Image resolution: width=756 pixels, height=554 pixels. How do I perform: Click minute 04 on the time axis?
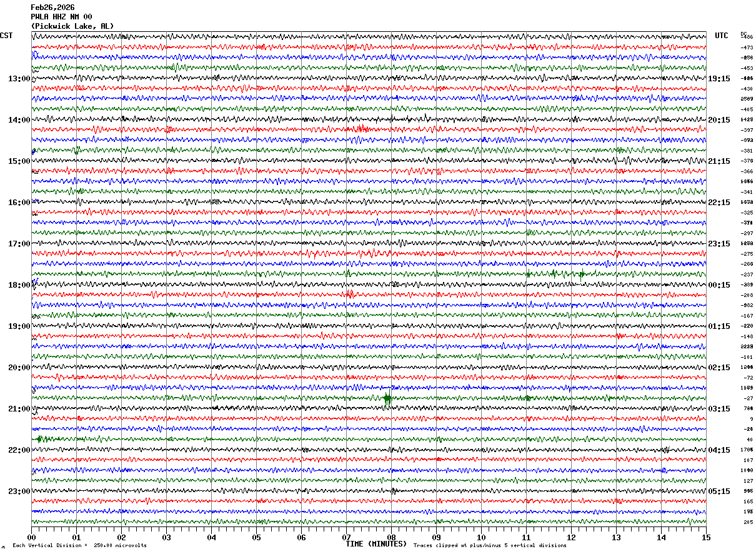[211, 537]
